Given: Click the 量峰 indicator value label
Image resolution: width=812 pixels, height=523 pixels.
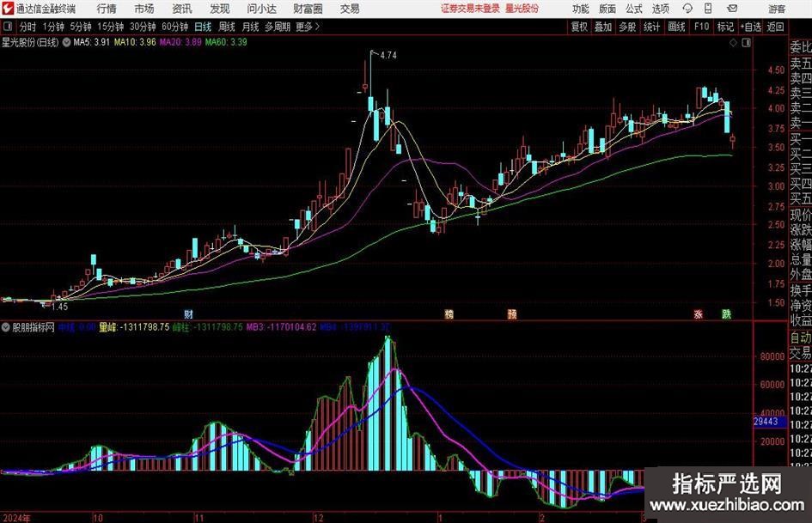Looking at the screenshot, I should pyautogui.click(x=134, y=326).
